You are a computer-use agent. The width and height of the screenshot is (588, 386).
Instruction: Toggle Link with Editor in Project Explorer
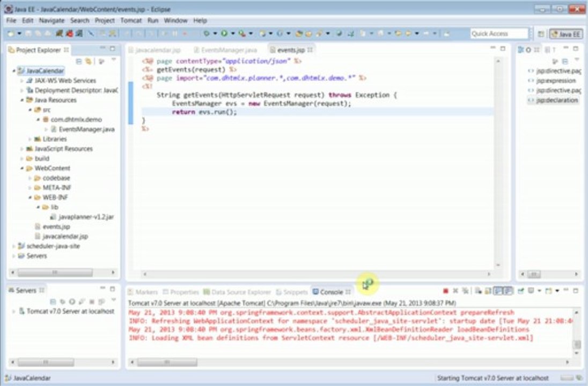(89, 61)
